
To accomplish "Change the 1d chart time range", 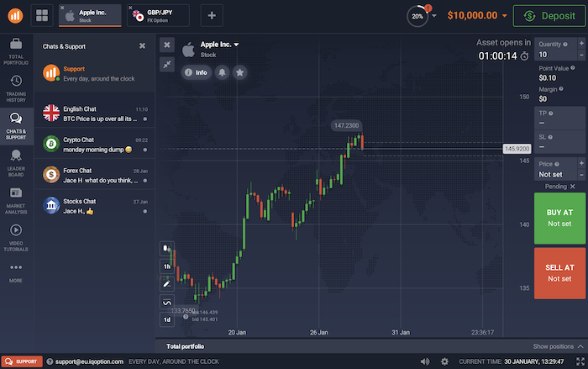I will (x=167, y=319).
